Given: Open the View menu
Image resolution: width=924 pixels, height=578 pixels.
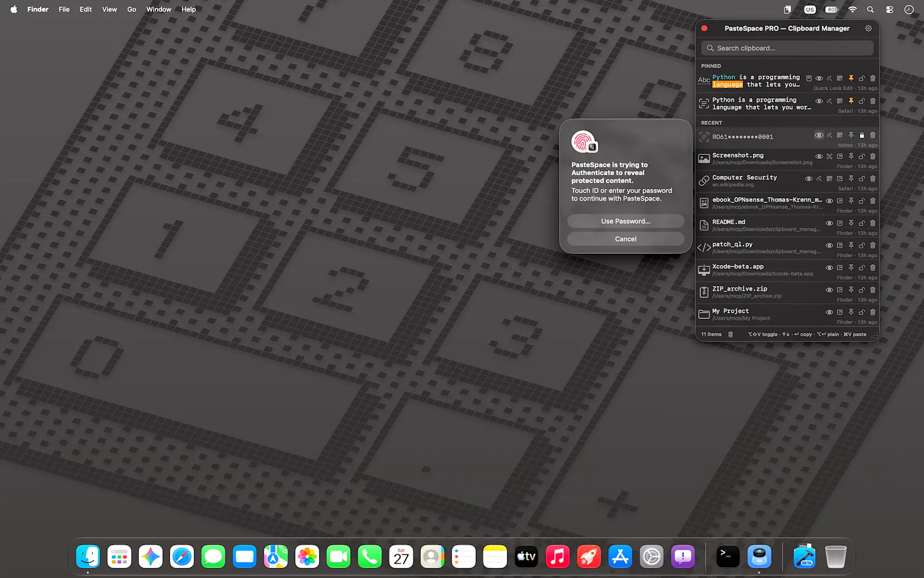Looking at the screenshot, I should (109, 9).
